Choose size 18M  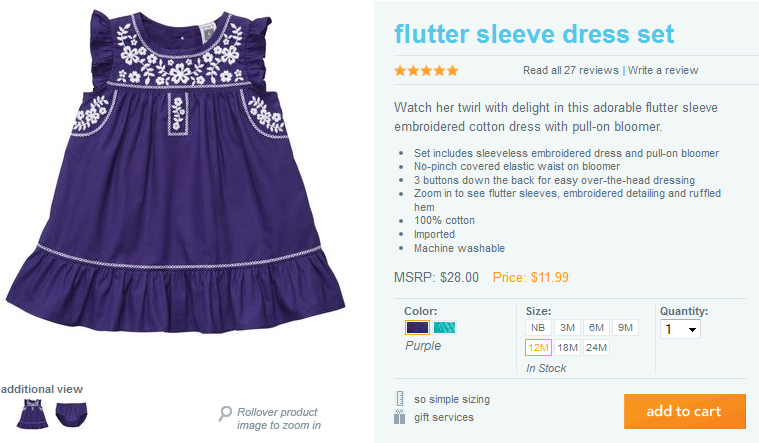coord(568,347)
